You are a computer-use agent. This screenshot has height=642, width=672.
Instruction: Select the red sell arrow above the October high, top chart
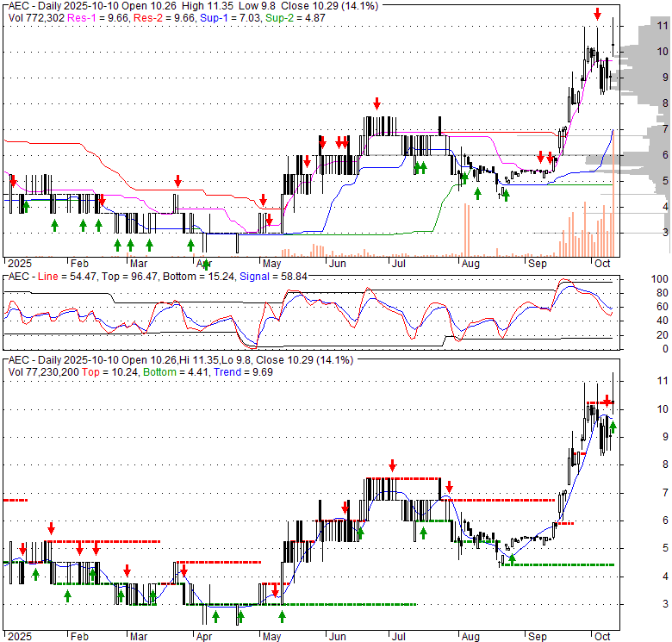point(597,14)
